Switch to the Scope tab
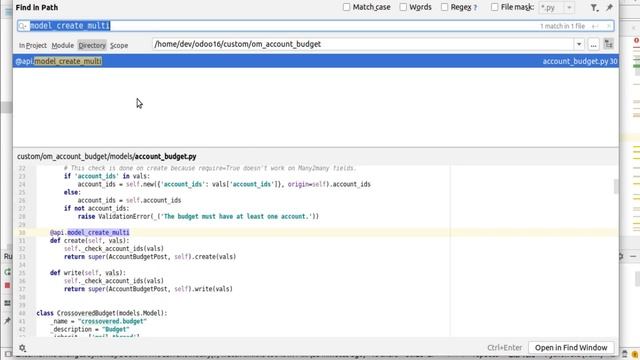 (119, 45)
